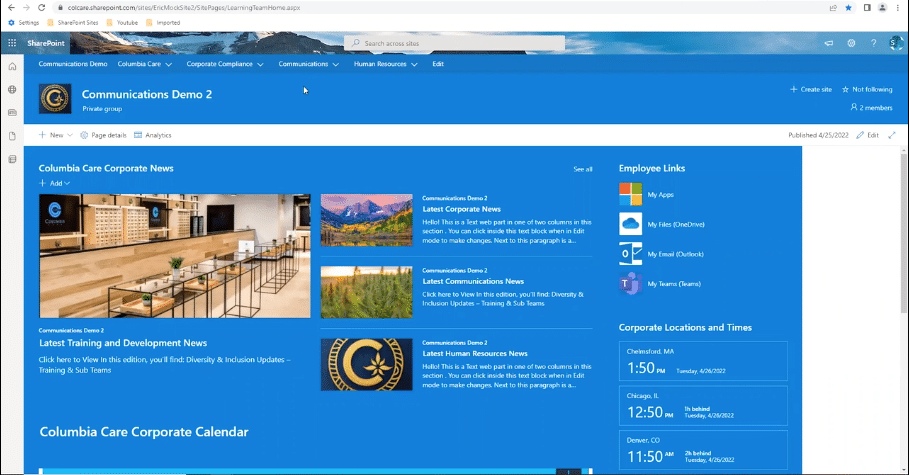Open the share icon in the address bar
909x475 pixels.
tap(833, 8)
